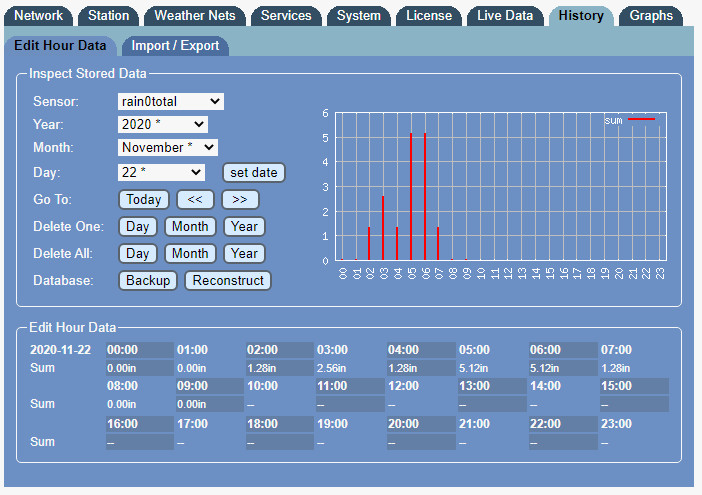Open the Import / Export subtab
Image resolution: width=702 pixels, height=495 pixels.
coord(175,46)
